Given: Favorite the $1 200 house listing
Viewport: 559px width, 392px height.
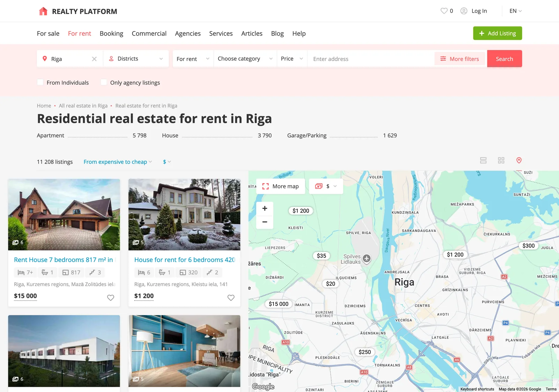Looking at the screenshot, I should [231, 298].
